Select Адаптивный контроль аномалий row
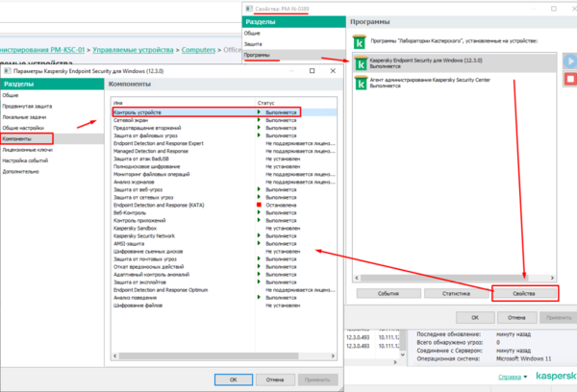The image size is (577, 392). pos(224,275)
